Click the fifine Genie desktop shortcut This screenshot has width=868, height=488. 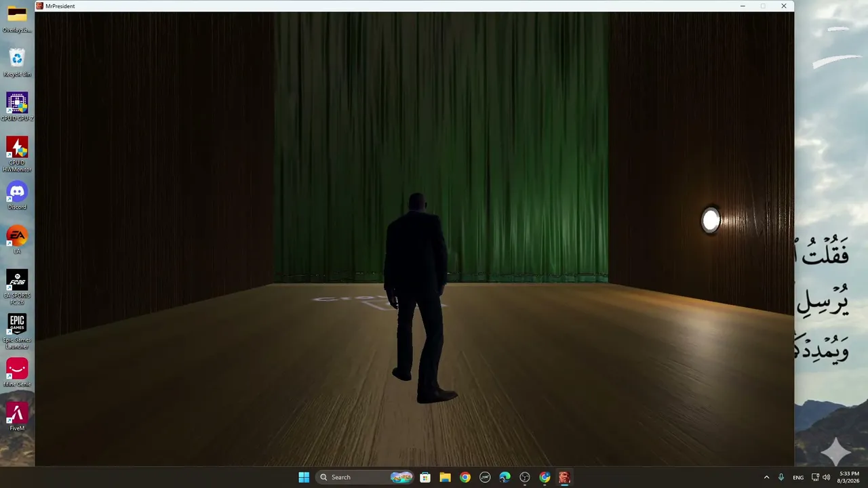17,373
